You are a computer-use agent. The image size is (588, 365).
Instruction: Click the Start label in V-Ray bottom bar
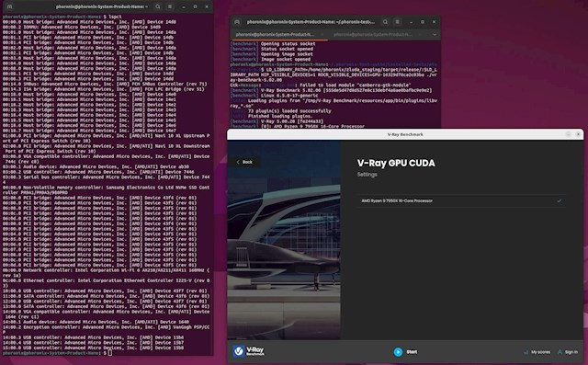[x=412, y=352]
